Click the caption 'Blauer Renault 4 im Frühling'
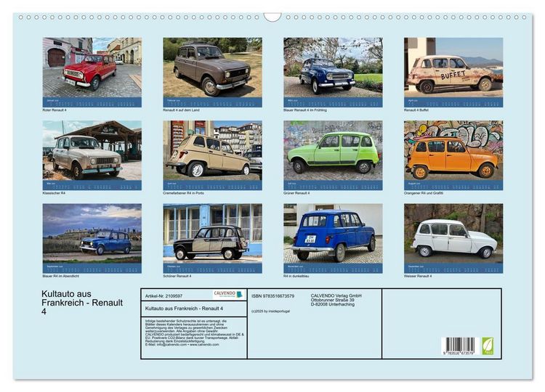This screenshot has height=392, width=545. tap(305, 110)
